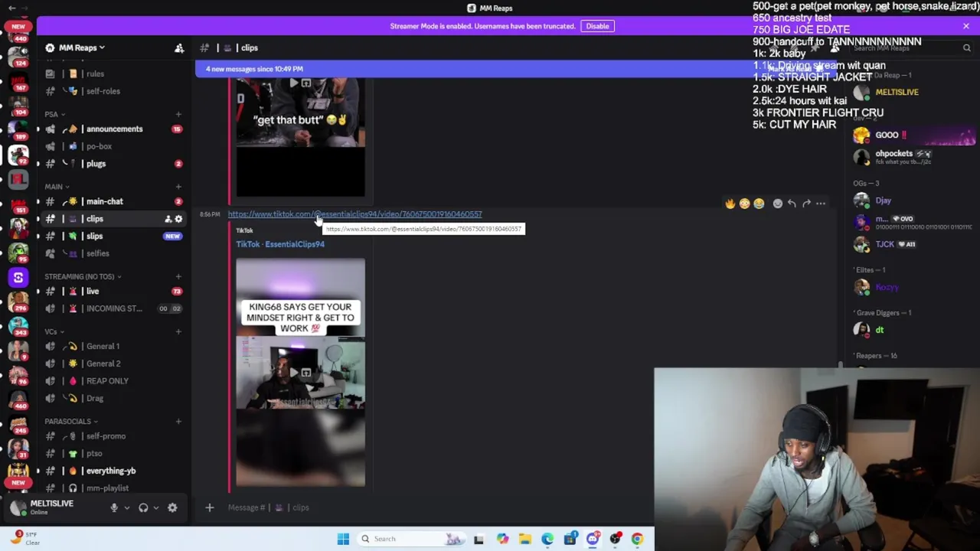Focus the Message #clips input field
This screenshot has height=551, width=980.
coord(429,507)
